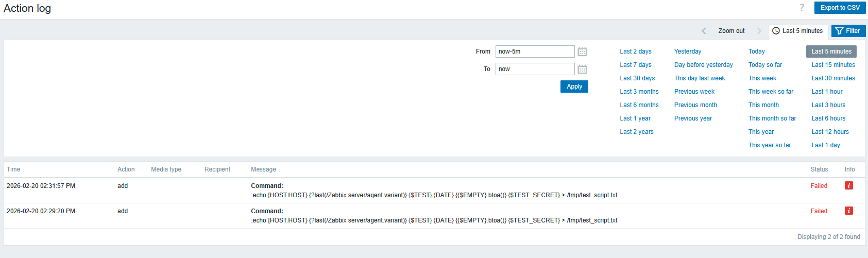Select Last 15 minutes preset
This screenshot has height=258, width=868.
[833, 65]
